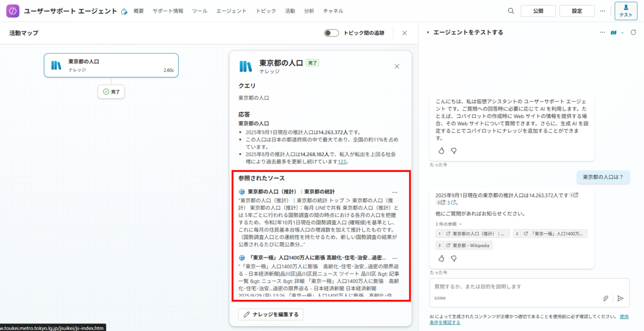The height and width of the screenshot is (331, 644).
Task: Click the activity map icon in test panel
Action: [x=614, y=33]
